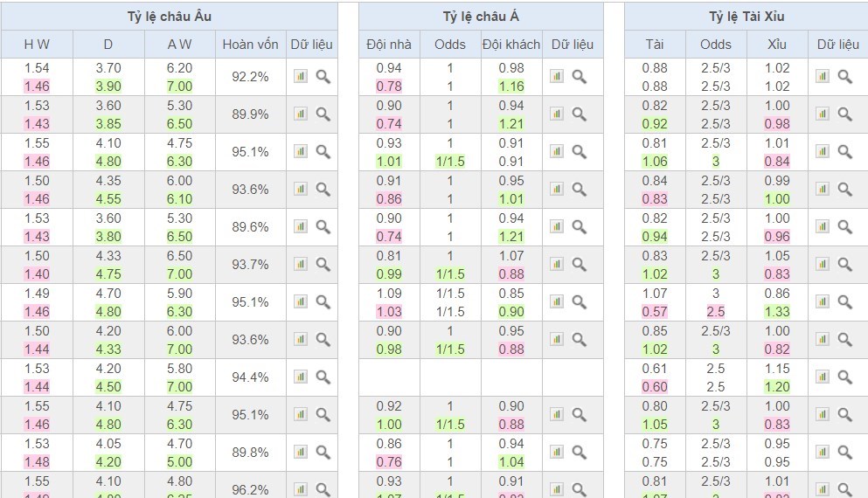Open chart icon in the 93.7% return row

[301, 265]
